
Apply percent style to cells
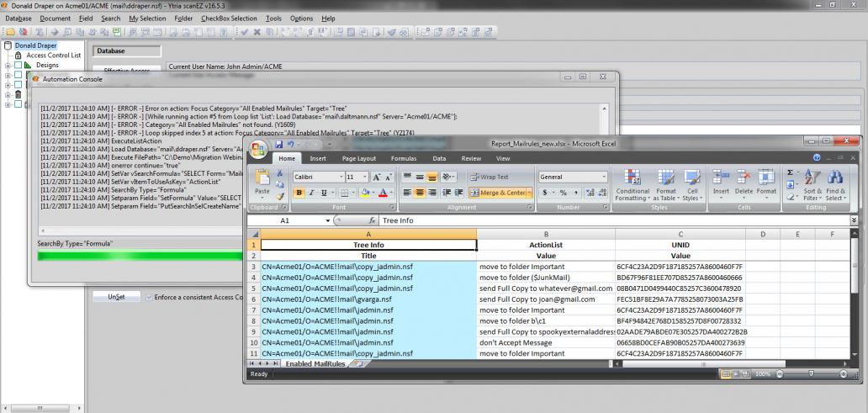point(563,193)
